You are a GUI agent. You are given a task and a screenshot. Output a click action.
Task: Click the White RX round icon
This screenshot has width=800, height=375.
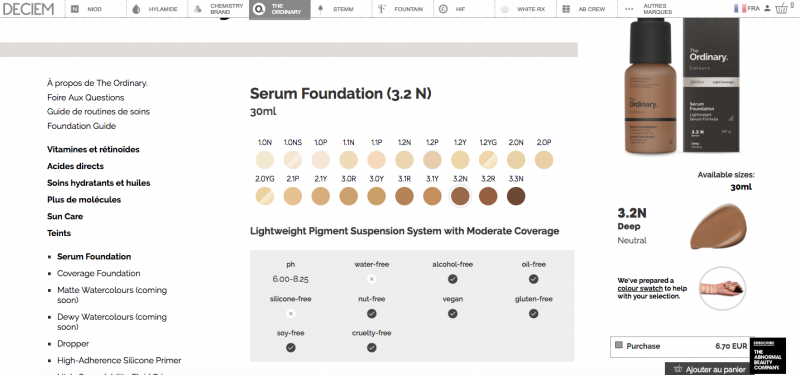[505, 9]
